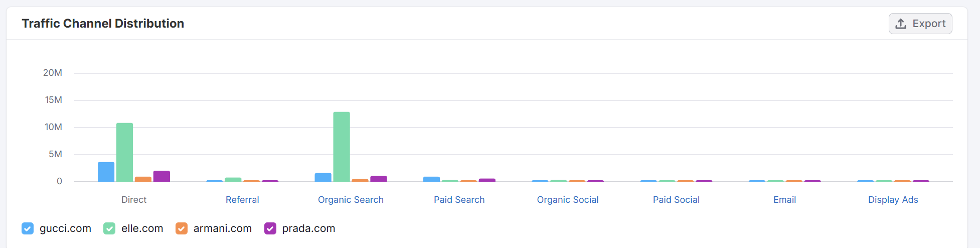Click prada.com purple bar in Direct
Viewport: 980px width, 248px height.
(161, 176)
